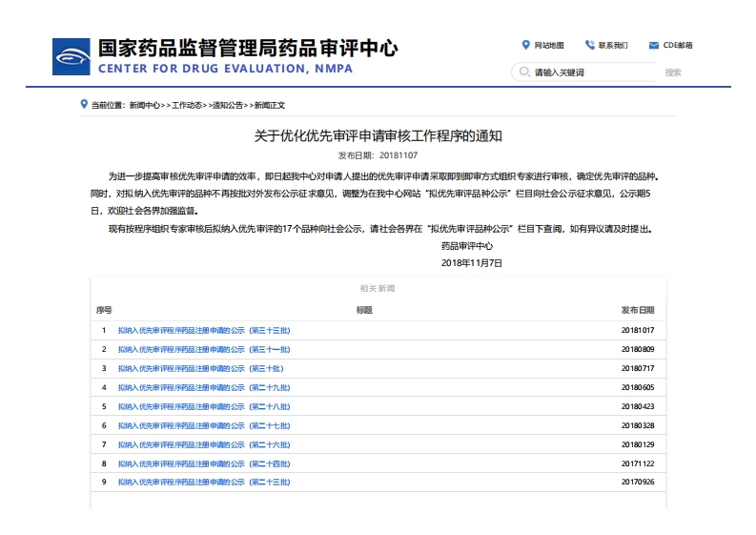This screenshot has height=535, width=756.
Task: Click the magnifier icon in search box
Action: point(523,72)
